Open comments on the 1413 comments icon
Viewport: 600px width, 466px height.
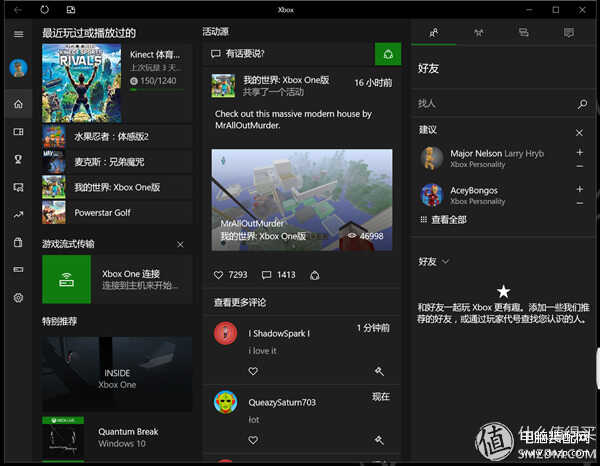tap(266, 275)
